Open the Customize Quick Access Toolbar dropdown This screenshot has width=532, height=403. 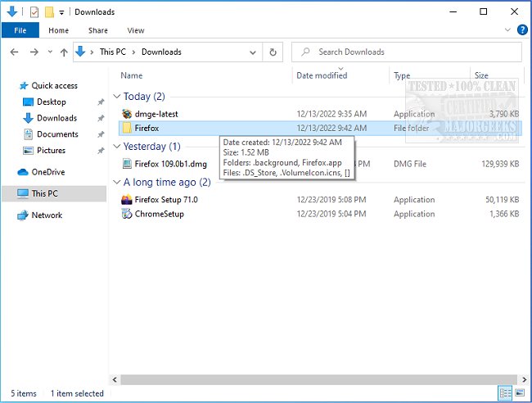(61, 12)
